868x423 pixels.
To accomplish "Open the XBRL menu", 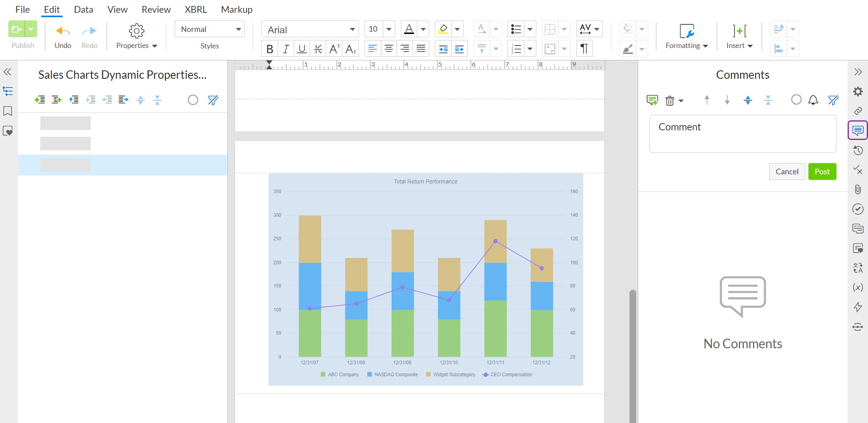I will click(x=195, y=10).
